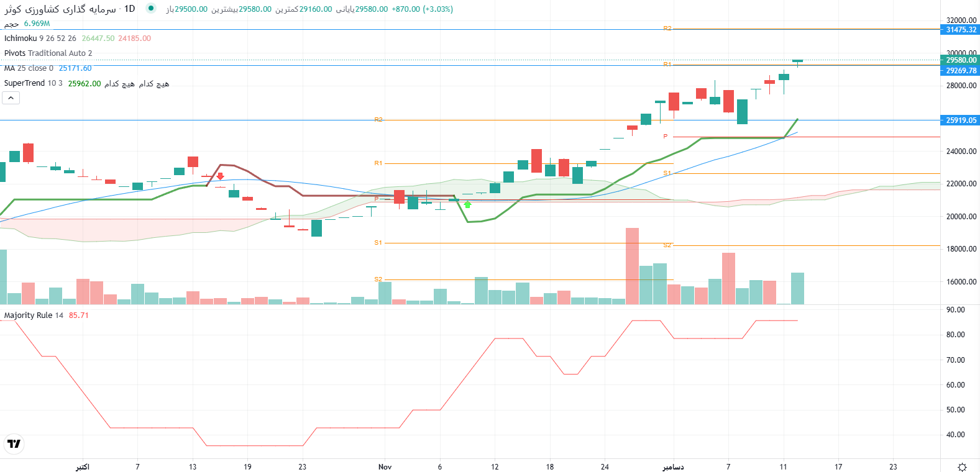980x472 pixels.
Task: Click the 40.00 tick on Majority Rule axis
Action: [x=956, y=435]
